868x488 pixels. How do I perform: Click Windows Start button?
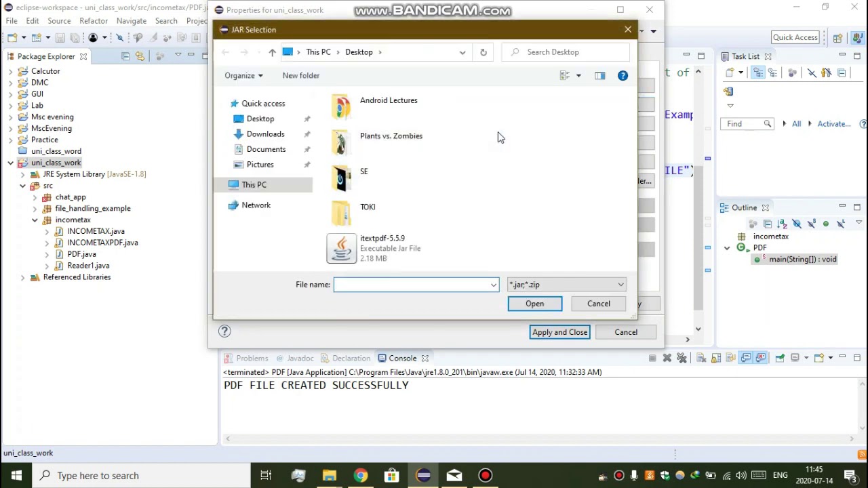click(16, 475)
